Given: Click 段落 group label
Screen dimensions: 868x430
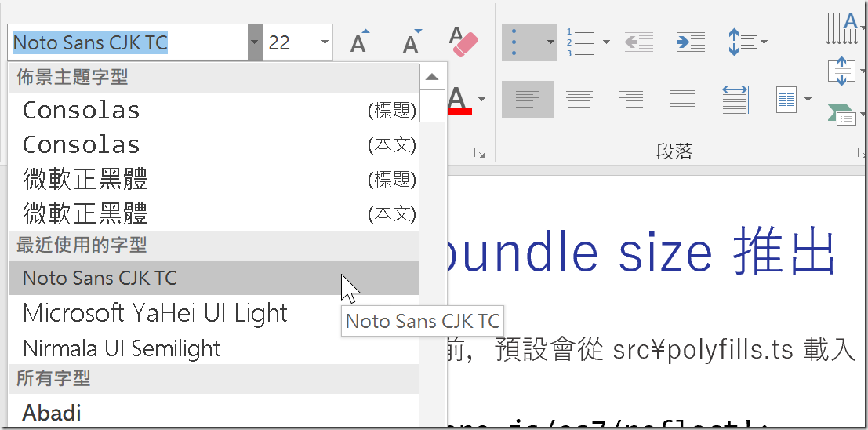Looking at the screenshot, I should (x=674, y=151).
